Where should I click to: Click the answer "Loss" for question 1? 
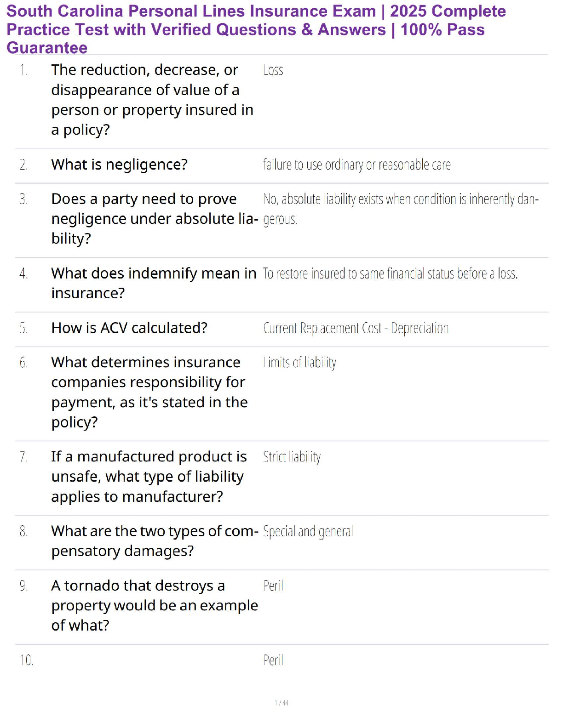point(273,70)
